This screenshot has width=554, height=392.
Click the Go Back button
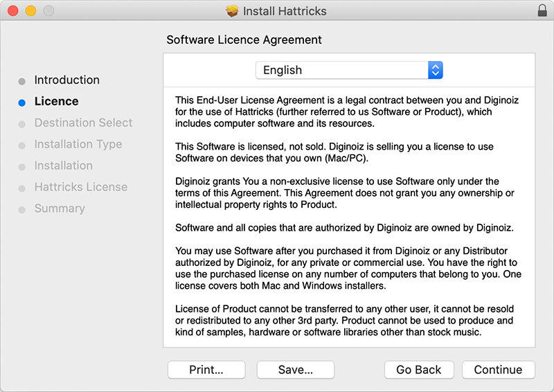[419, 370]
